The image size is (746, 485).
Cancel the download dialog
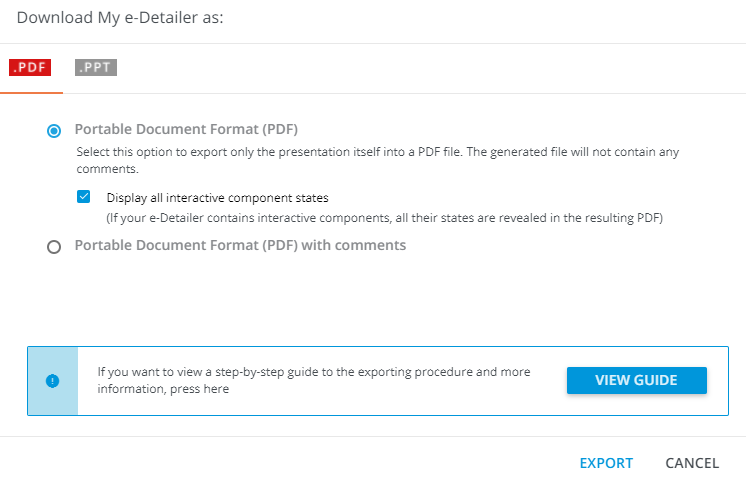tap(692, 463)
